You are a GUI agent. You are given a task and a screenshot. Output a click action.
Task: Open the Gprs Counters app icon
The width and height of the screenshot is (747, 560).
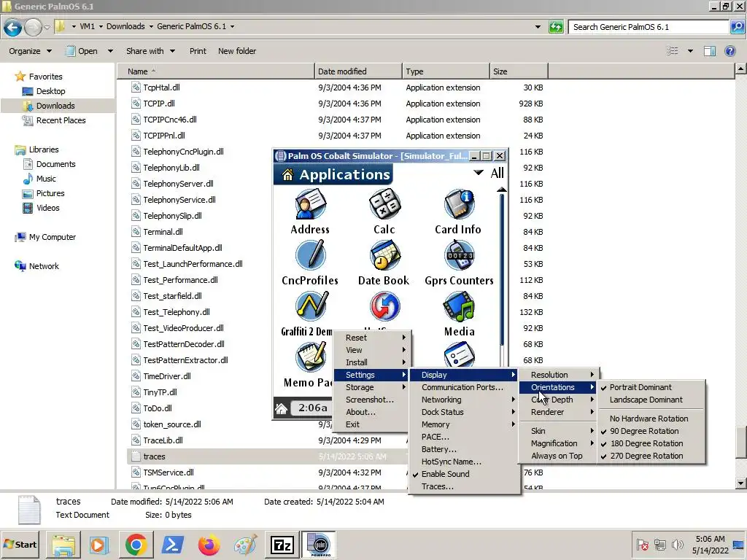point(459,256)
